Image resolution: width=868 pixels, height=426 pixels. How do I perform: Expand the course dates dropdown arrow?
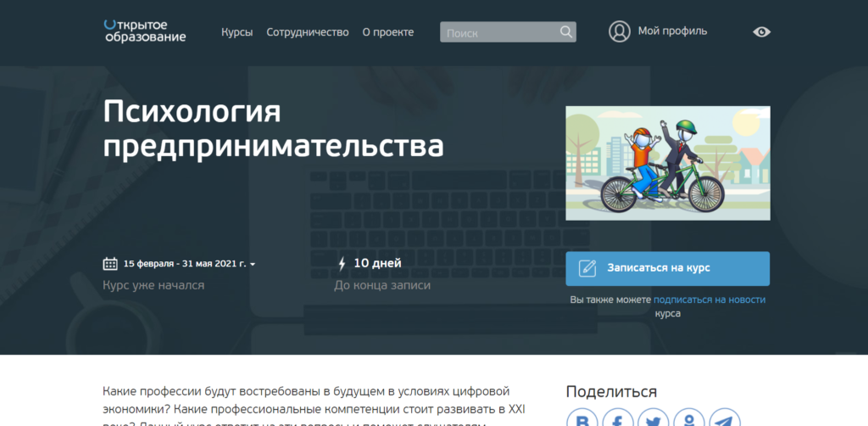pos(253,264)
